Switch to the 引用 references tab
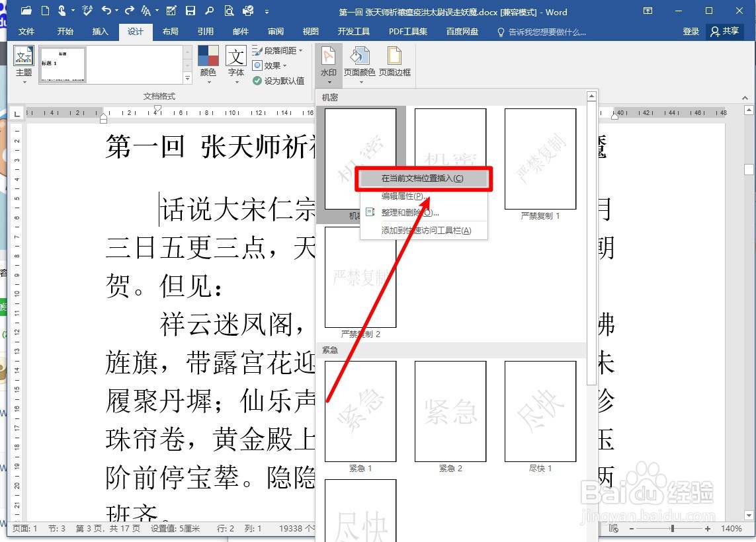 click(x=206, y=31)
